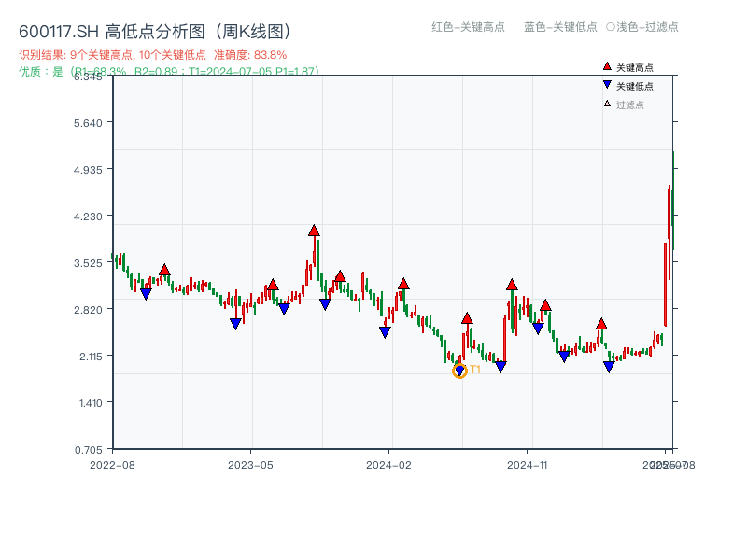Select the last blue low marker before the final rally

609,367
